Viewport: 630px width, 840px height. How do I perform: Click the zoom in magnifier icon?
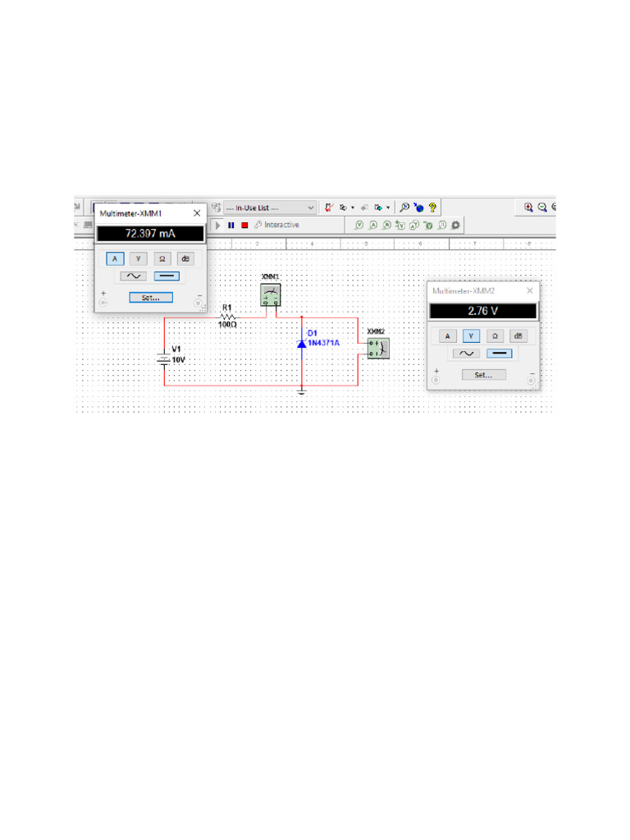(528, 208)
